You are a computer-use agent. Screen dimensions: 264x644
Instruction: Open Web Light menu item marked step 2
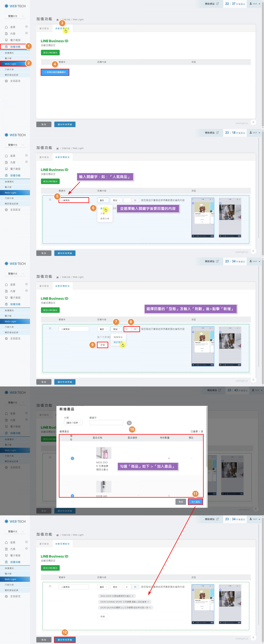pyautogui.click(x=10, y=64)
